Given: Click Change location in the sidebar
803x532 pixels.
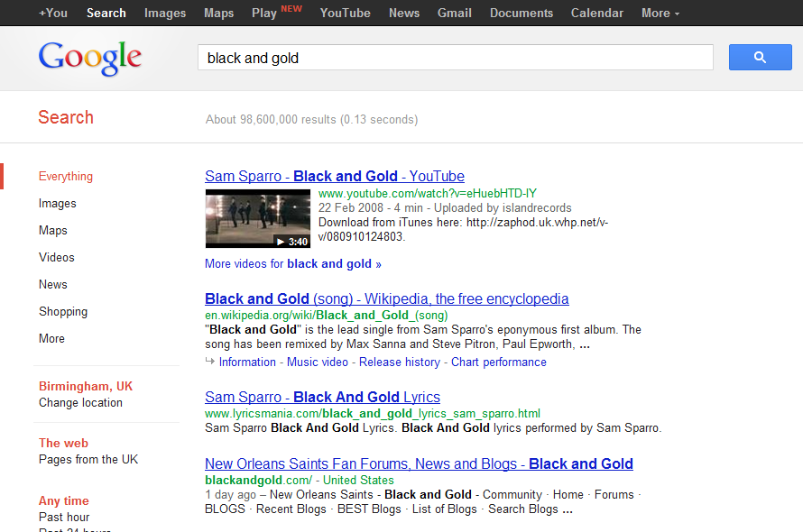Looking at the screenshot, I should (x=80, y=402).
